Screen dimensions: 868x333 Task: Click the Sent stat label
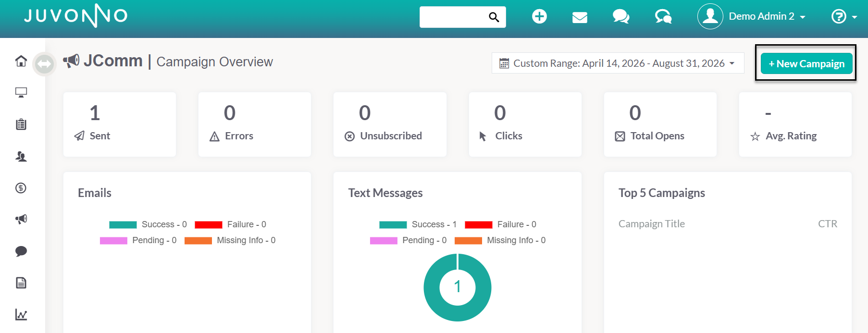tap(100, 136)
